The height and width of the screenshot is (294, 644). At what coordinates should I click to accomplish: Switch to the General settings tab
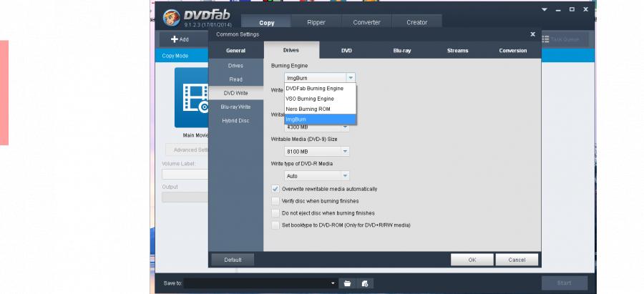[x=235, y=51]
